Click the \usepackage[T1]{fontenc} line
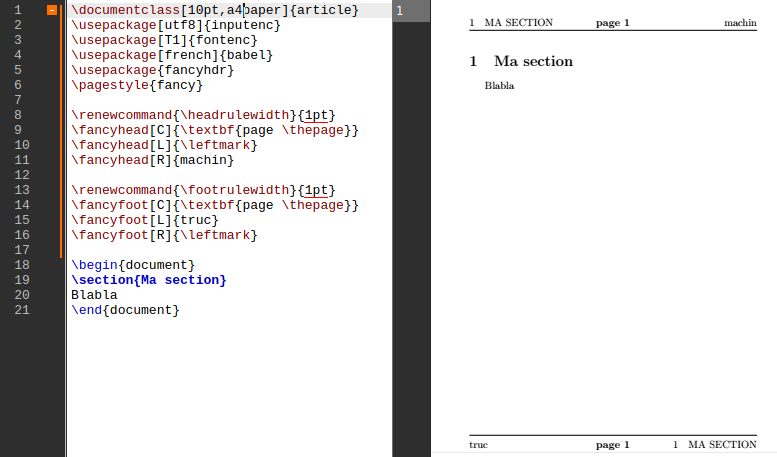 point(164,40)
